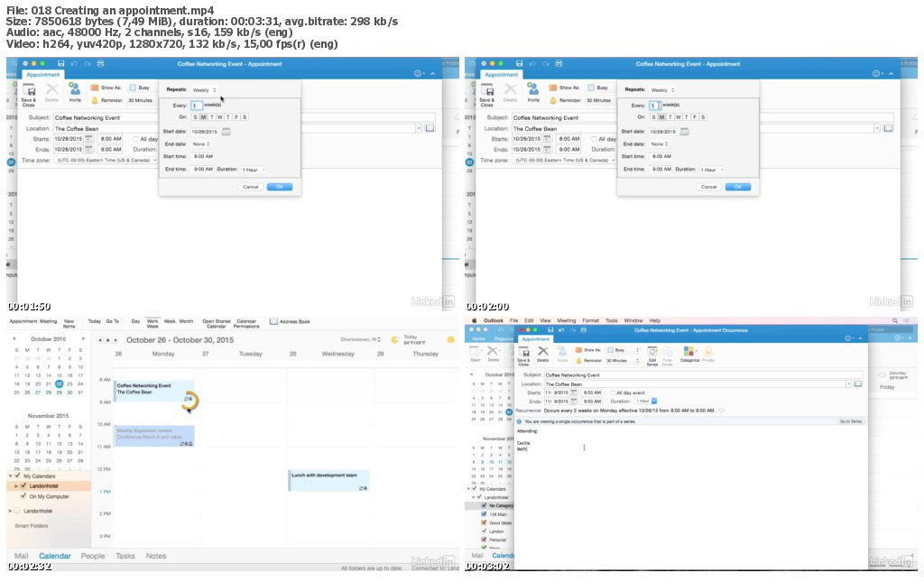This screenshot has height=582, width=924.
Task: Go to next month in October 2015 mini calendar
Action: [x=83, y=339]
